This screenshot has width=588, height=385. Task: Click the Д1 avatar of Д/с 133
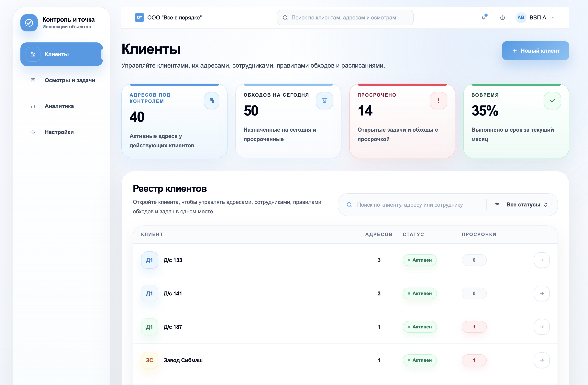click(x=150, y=260)
